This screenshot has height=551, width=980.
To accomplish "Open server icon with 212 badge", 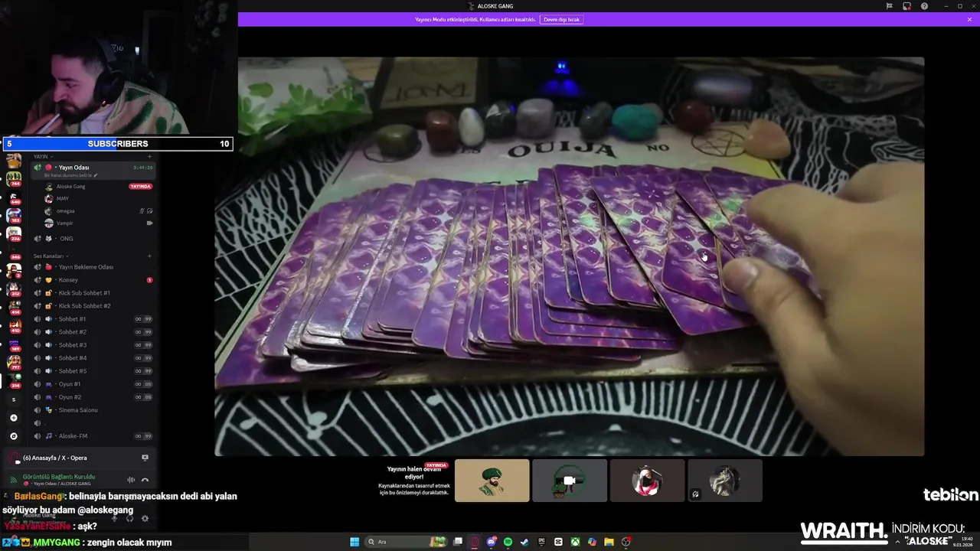I will pos(14,289).
